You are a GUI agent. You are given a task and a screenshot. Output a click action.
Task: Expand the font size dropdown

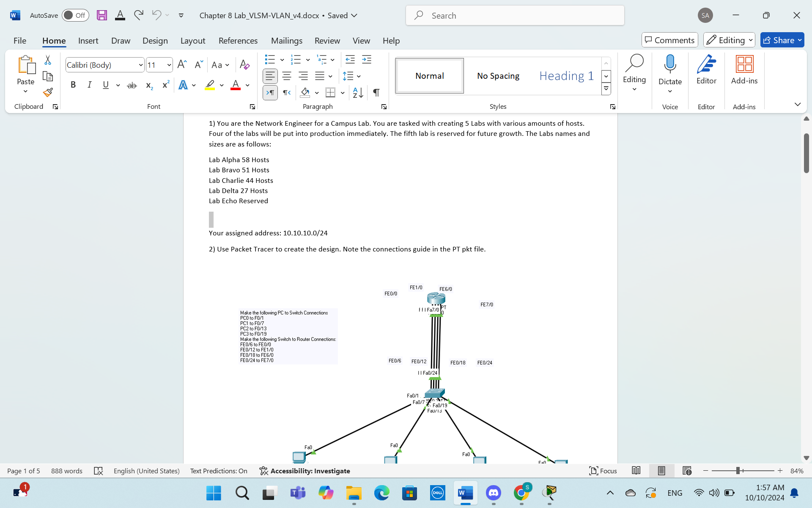[169, 65]
